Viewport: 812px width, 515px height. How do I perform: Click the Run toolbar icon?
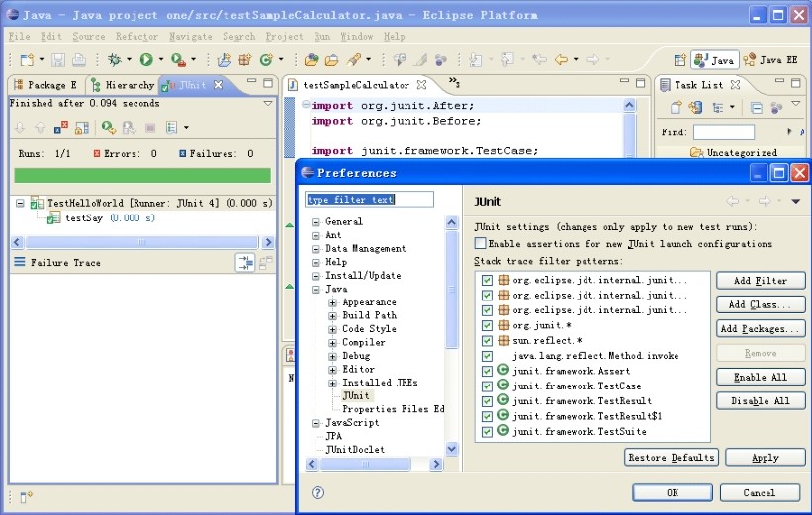146,60
